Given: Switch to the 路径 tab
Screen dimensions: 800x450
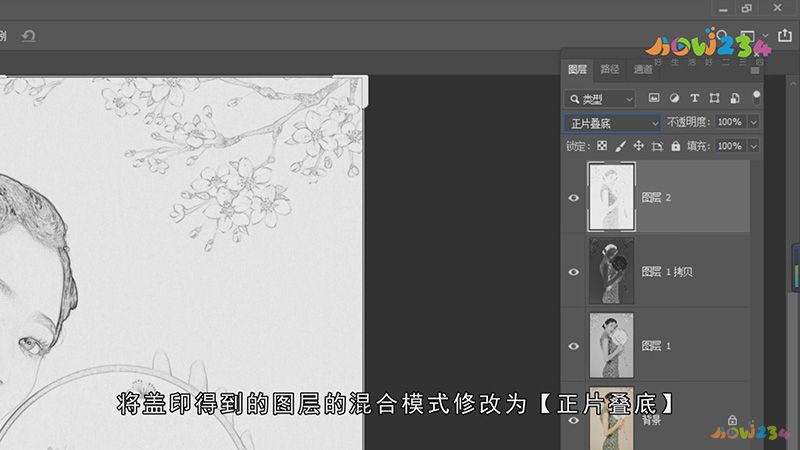Looking at the screenshot, I should click(x=609, y=69).
